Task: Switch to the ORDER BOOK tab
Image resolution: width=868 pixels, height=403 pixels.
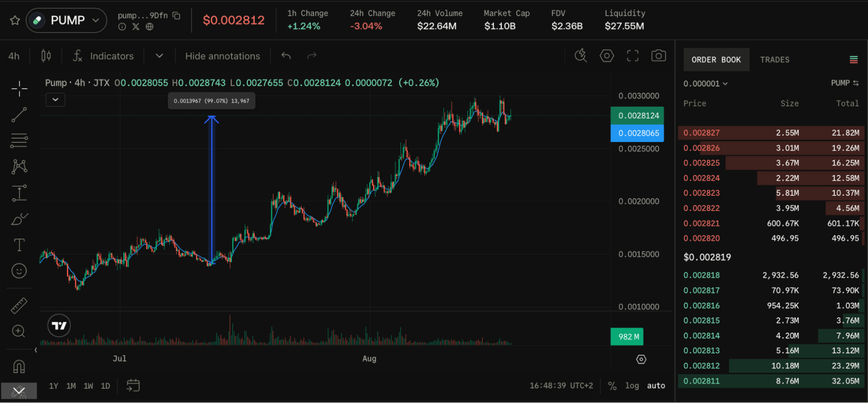Action: (x=716, y=59)
